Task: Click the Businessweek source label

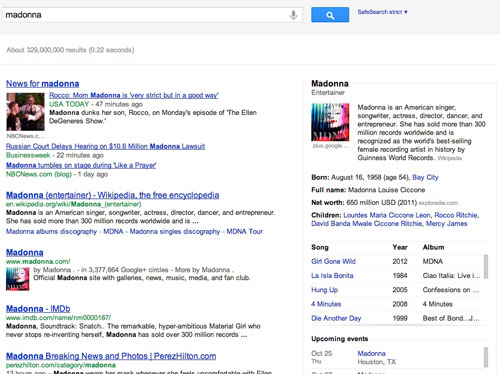Action: (28, 155)
